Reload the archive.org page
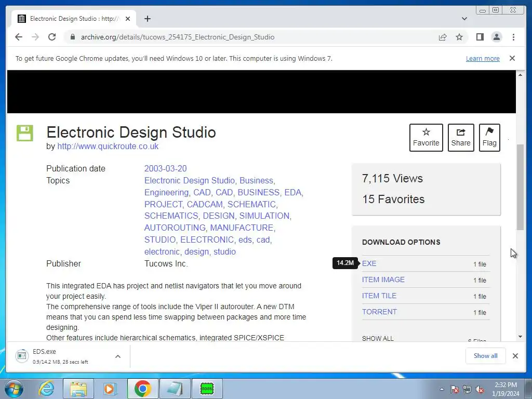 (52, 37)
